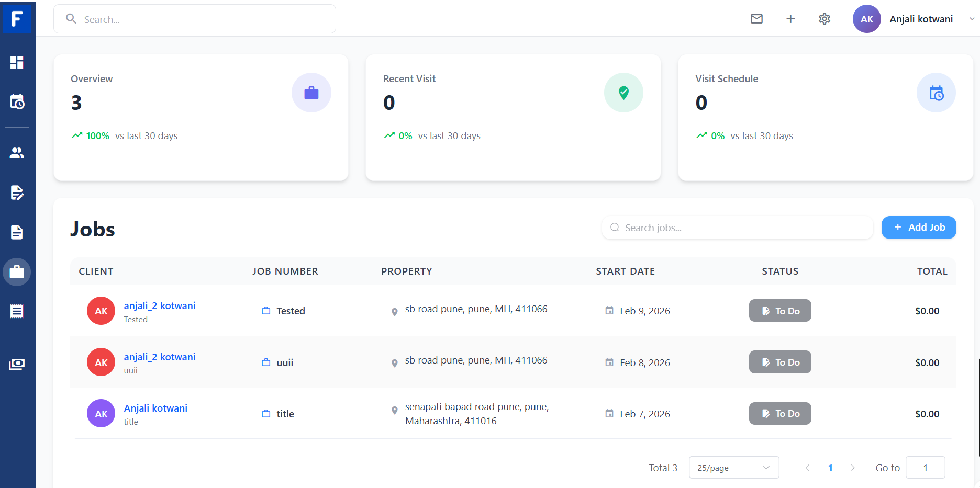The image size is (980, 488).
Task: Click the Add Job button
Action: 919,228
